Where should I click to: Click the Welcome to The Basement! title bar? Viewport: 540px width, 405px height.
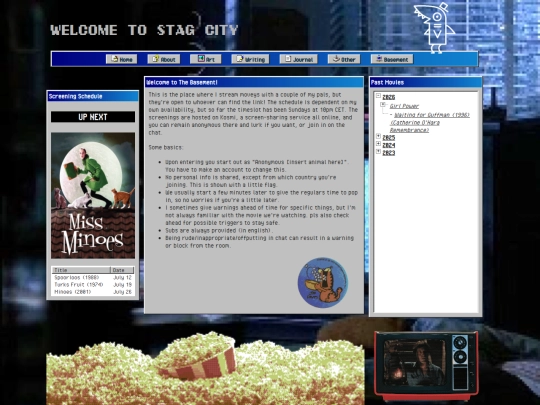[254, 82]
